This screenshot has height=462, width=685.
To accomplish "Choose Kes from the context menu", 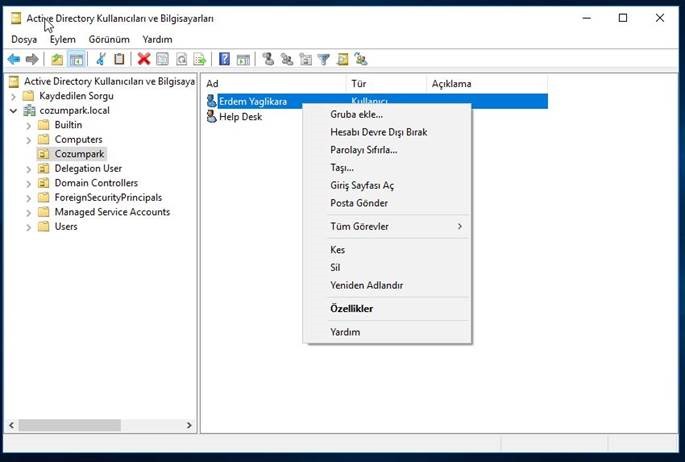I will point(387,249).
